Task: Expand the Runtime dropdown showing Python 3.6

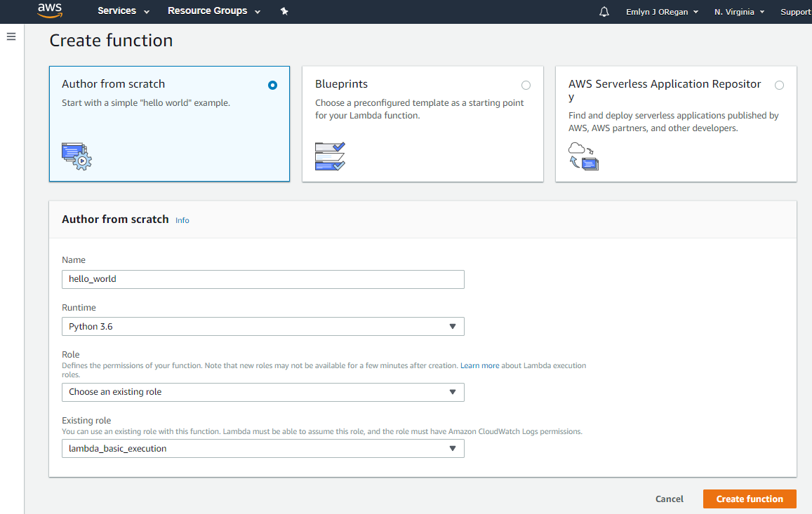Action: 263,327
